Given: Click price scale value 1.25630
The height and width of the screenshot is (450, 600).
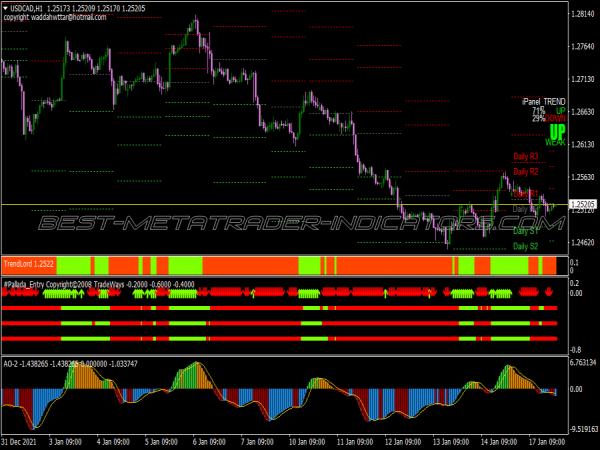Looking at the screenshot, I should pos(583,177).
